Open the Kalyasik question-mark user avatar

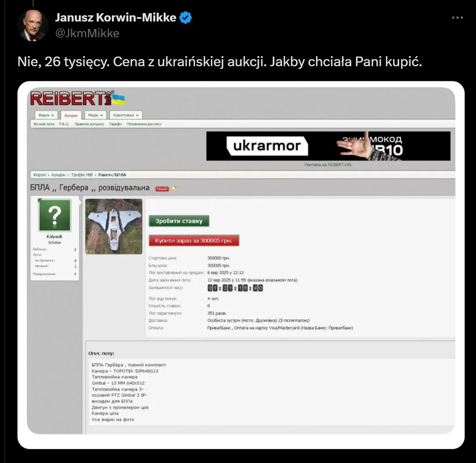(55, 215)
